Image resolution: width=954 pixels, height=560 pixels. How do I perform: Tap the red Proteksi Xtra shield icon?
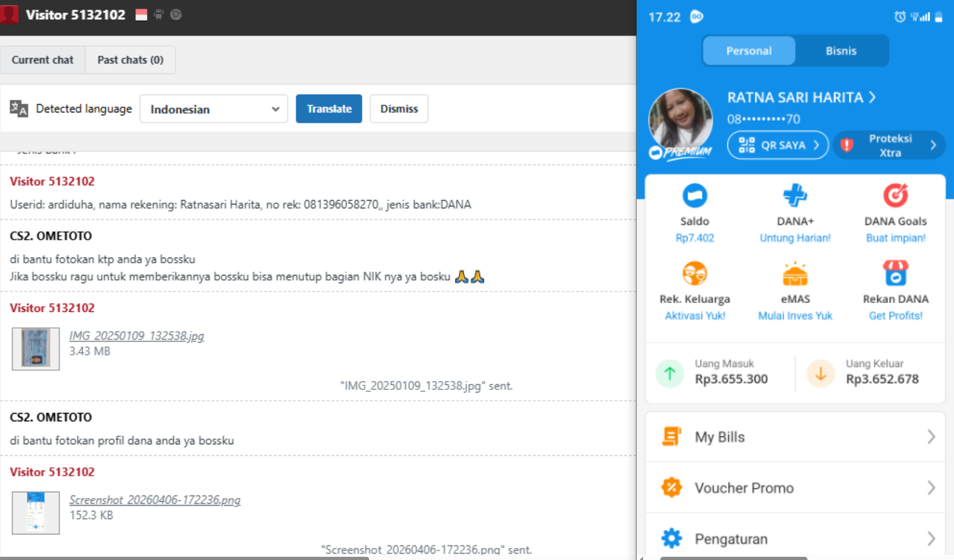pyautogui.click(x=847, y=145)
